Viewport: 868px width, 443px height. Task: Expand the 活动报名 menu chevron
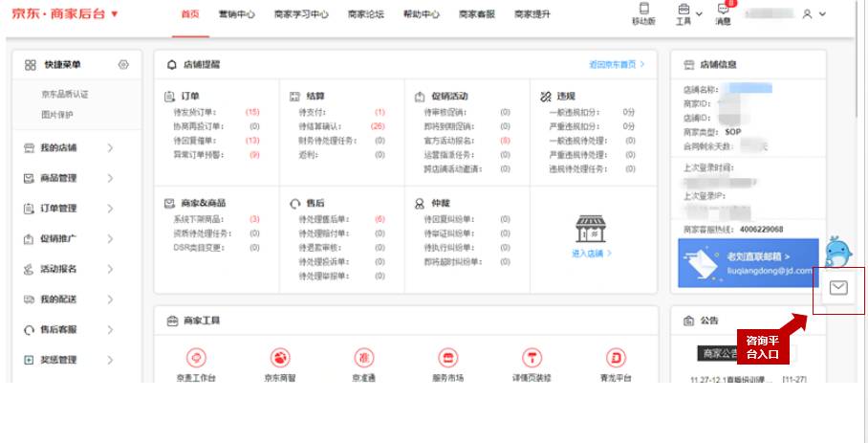click(x=110, y=269)
